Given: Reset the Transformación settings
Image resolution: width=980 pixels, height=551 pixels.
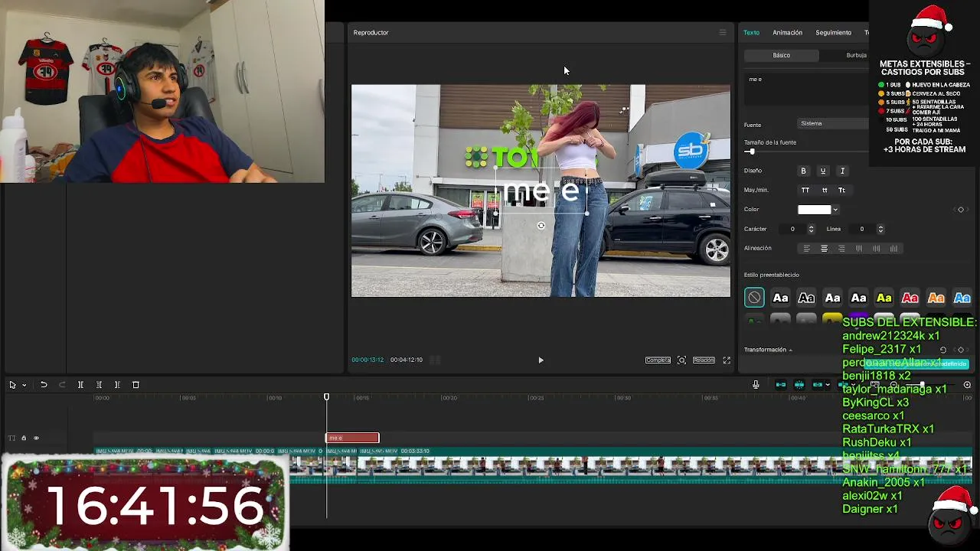Looking at the screenshot, I should [x=943, y=350].
